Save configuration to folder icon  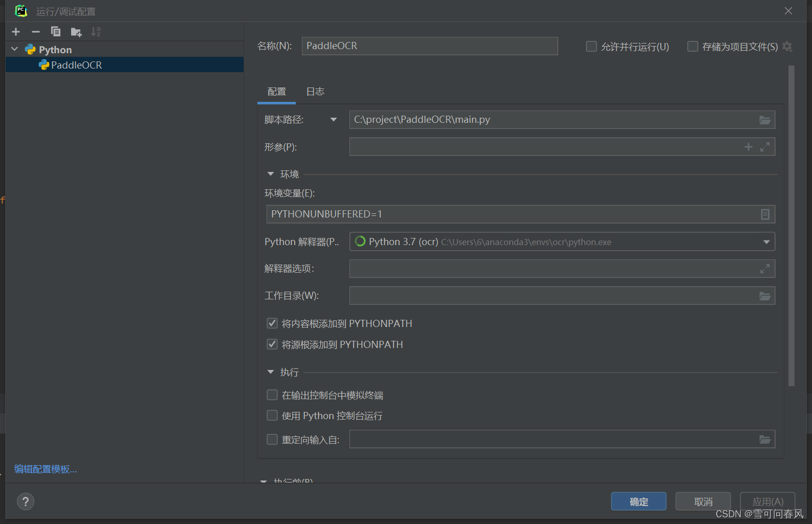click(x=76, y=32)
